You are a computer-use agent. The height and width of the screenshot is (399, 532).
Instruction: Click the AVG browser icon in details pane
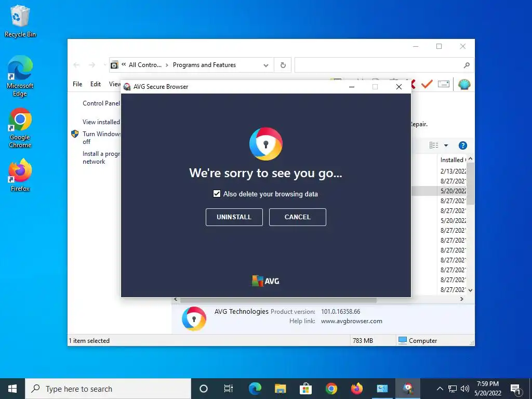click(x=194, y=318)
